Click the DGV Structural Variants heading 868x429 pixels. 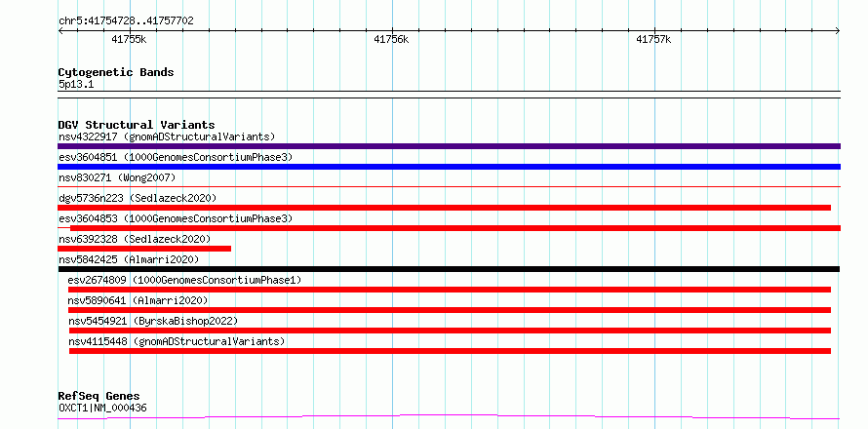click(137, 125)
